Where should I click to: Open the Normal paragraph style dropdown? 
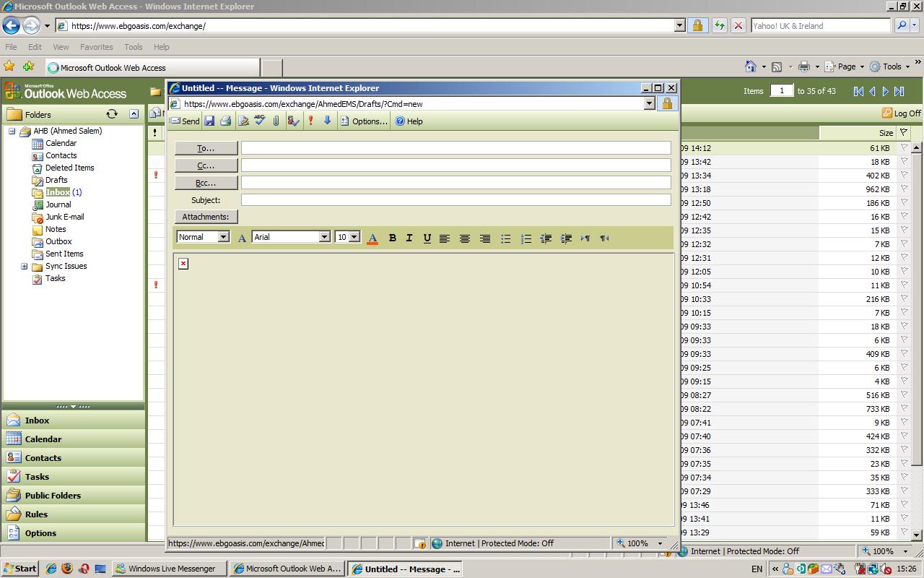click(x=223, y=237)
